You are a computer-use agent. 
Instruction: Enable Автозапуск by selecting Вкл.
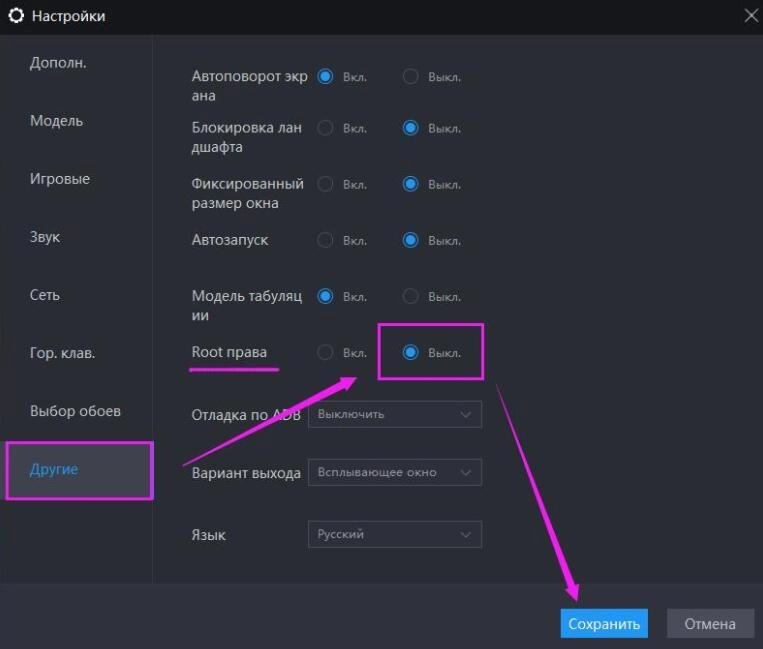pos(325,240)
